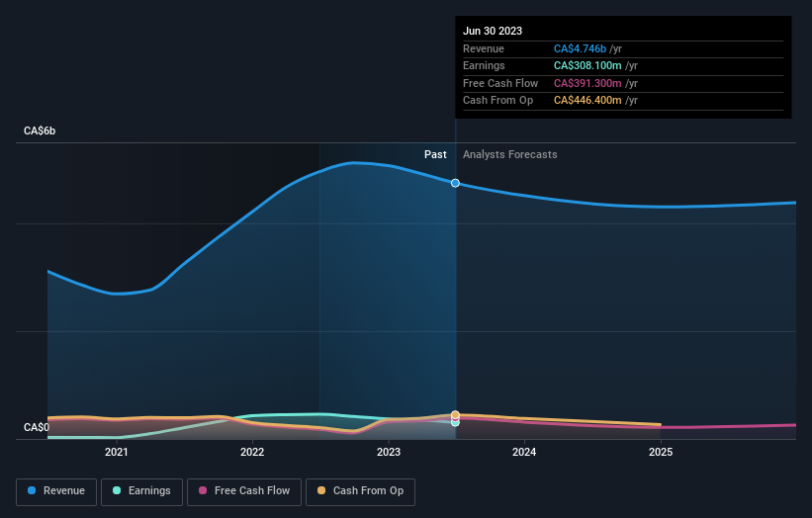Click the Past label on chart

click(x=435, y=155)
